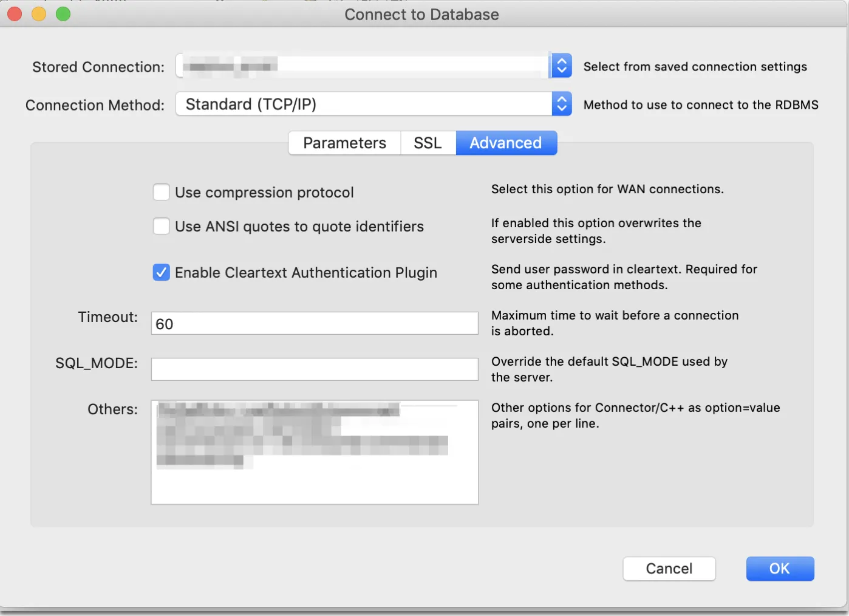This screenshot has width=849, height=616.
Task: Open the Stored Connection dropdown arrows
Action: [562, 66]
